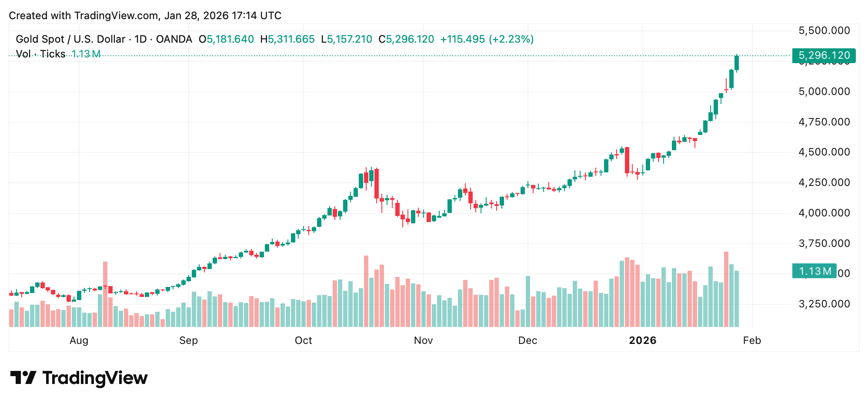Click the green 5,296.120 current price tag
868x404 pixels.
(824, 56)
